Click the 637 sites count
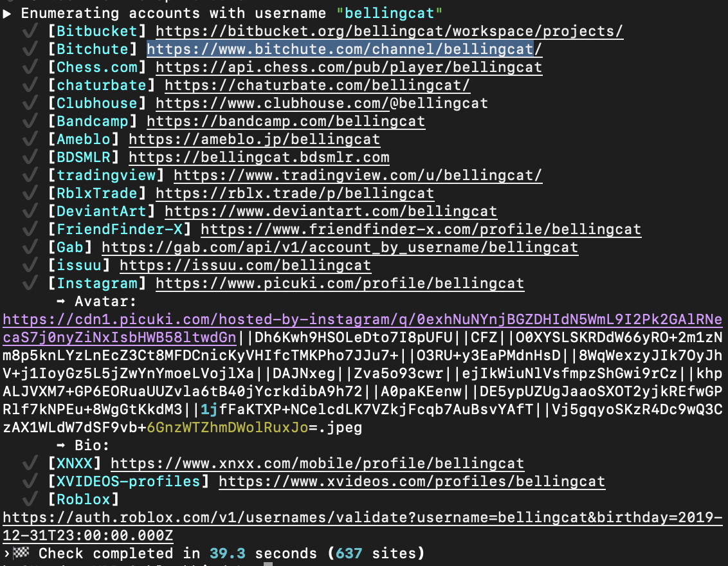The image size is (728, 566). click(349, 554)
